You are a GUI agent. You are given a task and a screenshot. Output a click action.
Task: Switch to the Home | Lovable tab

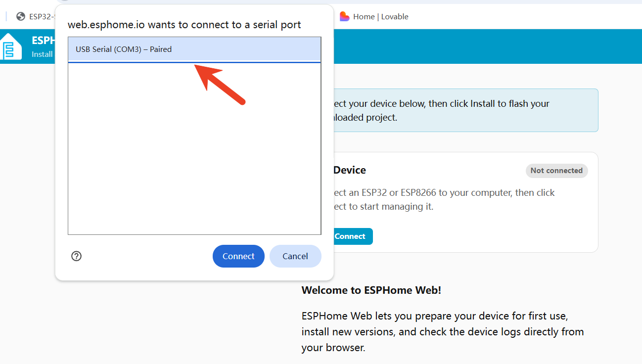[x=374, y=17]
